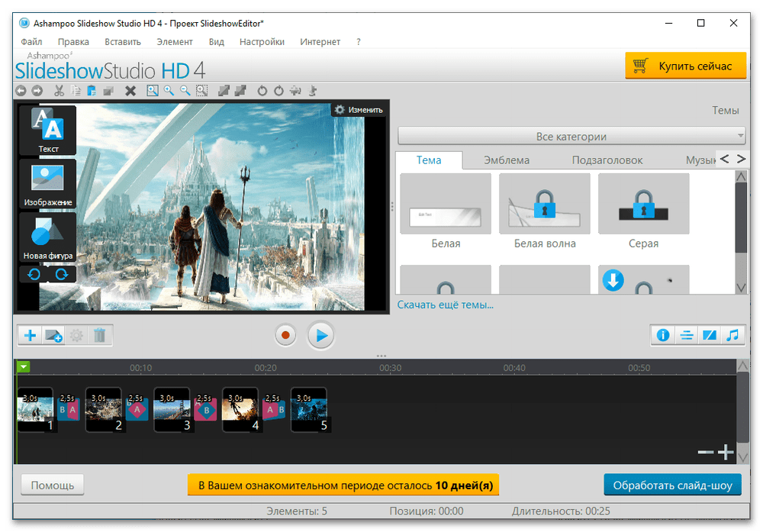Click the flip horizontal toolbar icon
763x532 pixels.
coord(295,91)
